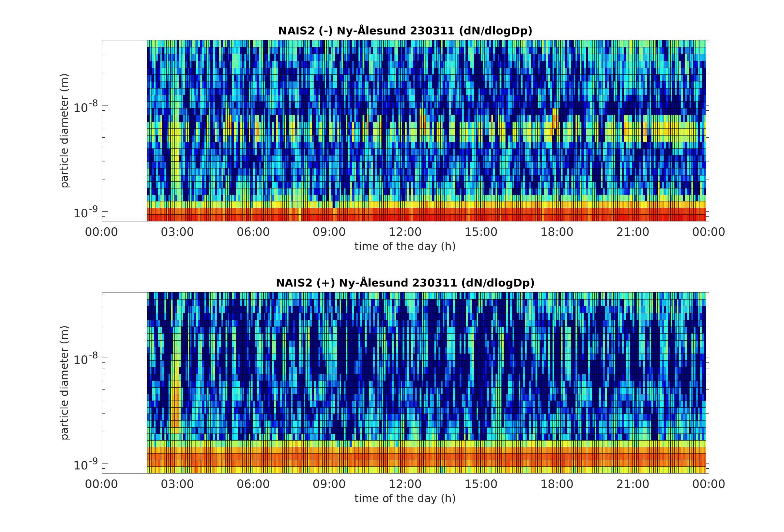This screenshot has width=784, height=532.
Task: Click the bottom plot's 'time of the day (h)' label
Action: coord(405,498)
